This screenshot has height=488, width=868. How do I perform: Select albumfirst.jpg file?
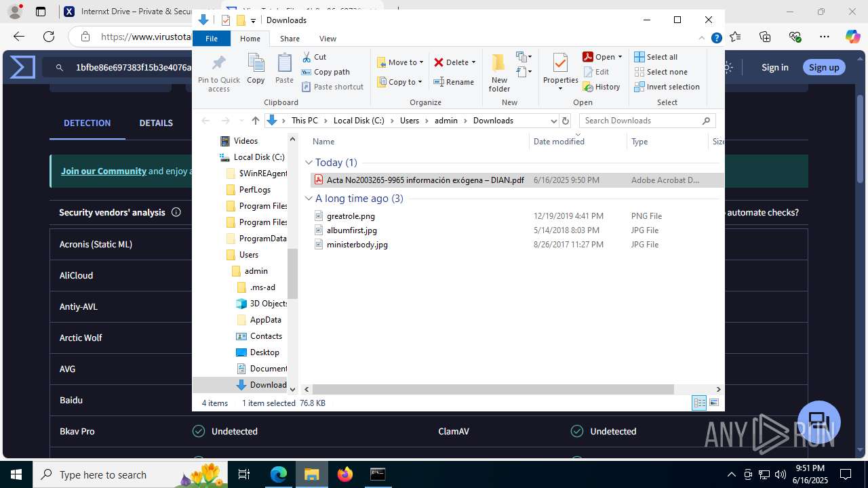[x=351, y=230]
